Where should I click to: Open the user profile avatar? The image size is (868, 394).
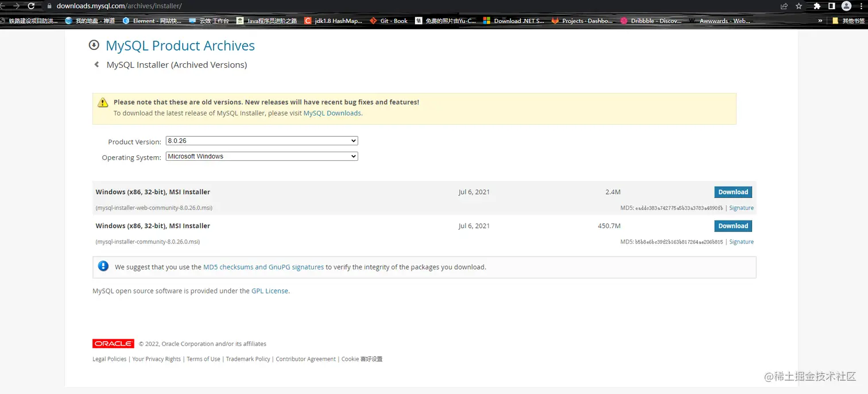[x=846, y=6]
